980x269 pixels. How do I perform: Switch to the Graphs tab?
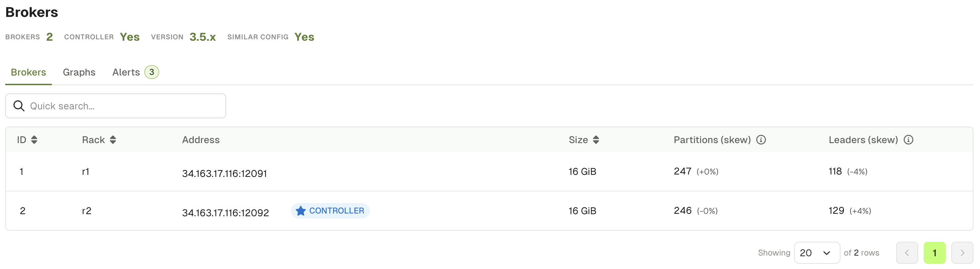coord(79,72)
